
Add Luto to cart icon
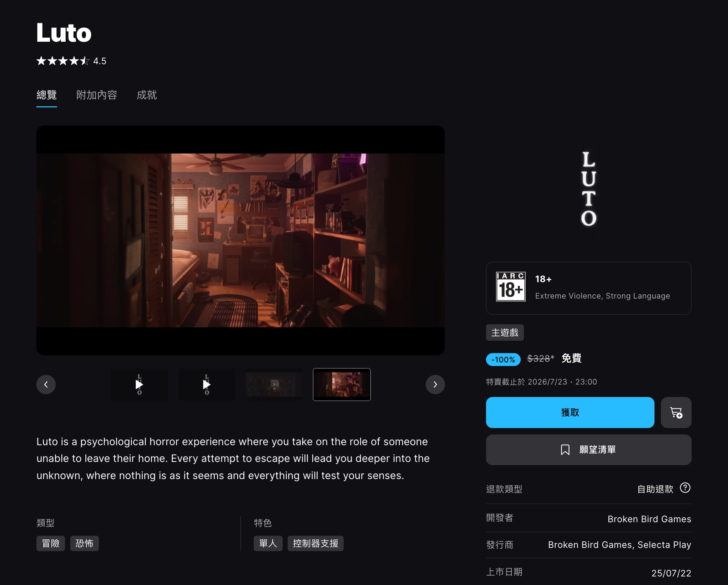tap(676, 412)
